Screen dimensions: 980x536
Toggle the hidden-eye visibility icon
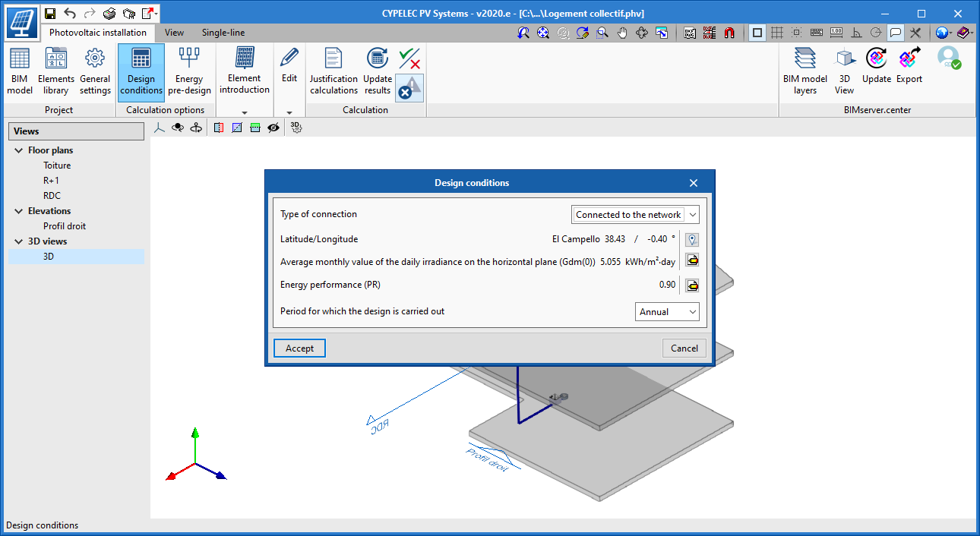point(273,128)
